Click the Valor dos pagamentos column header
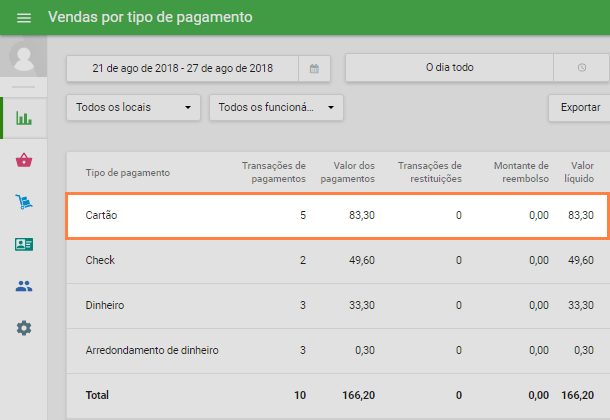610x420 pixels. (x=347, y=172)
